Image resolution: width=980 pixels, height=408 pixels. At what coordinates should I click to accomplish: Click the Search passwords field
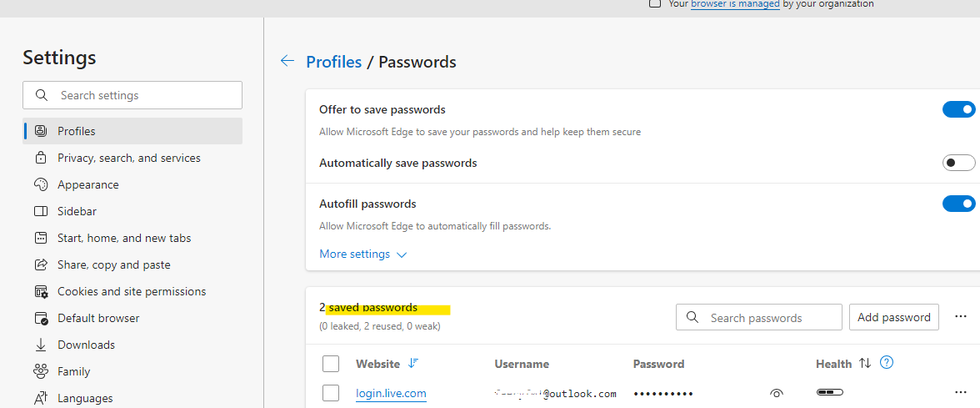[x=758, y=317]
